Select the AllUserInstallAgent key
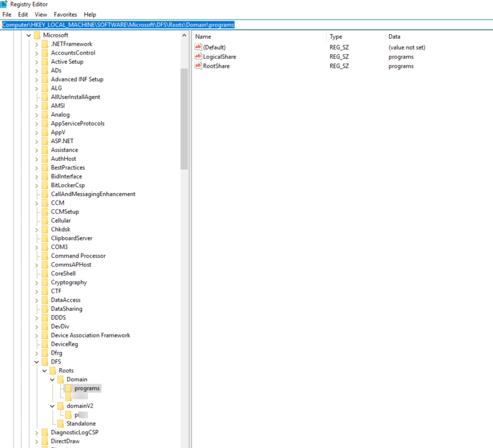 point(75,97)
